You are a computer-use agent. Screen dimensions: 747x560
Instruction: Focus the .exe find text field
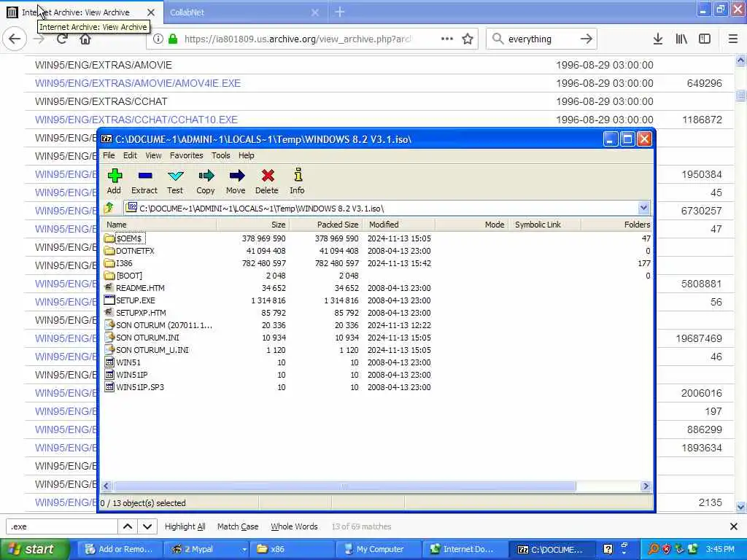(x=61, y=526)
